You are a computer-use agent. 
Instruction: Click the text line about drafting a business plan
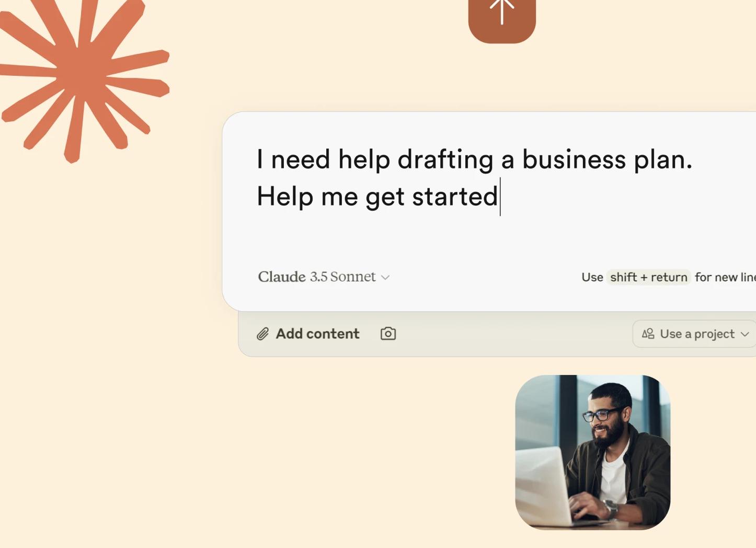point(474,159)
